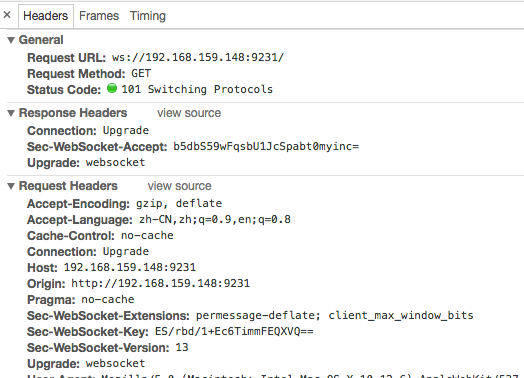The width and height of the screenshot is (524, 378).
Task: Click the General section heading
Action: (x=41, y=40)
